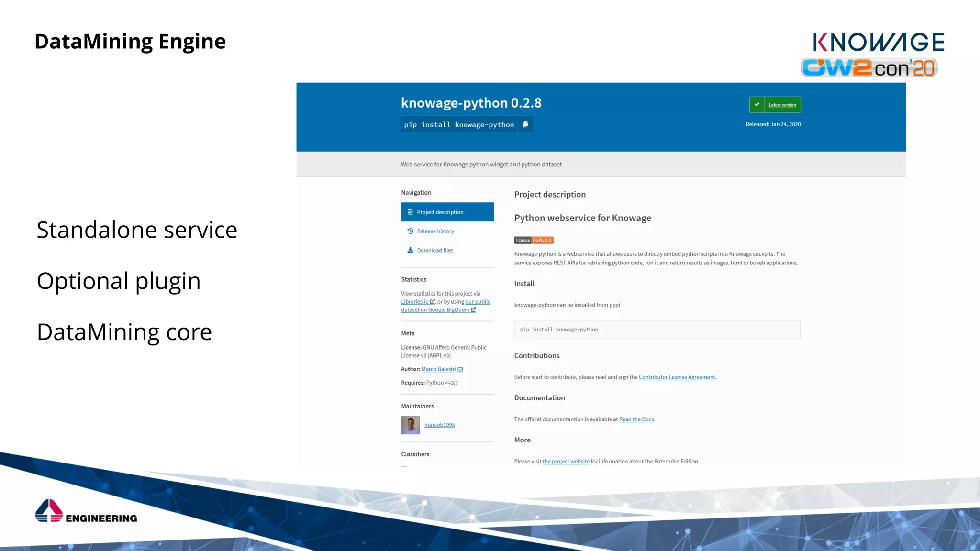
Task: Click the Optional plugin bullet text
Action: 119,281
